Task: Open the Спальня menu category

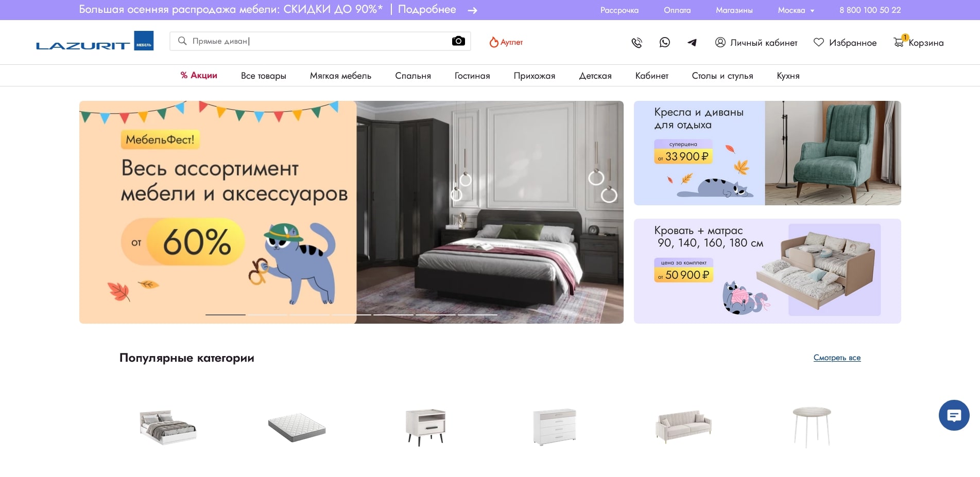Action: tap(412, 76)
